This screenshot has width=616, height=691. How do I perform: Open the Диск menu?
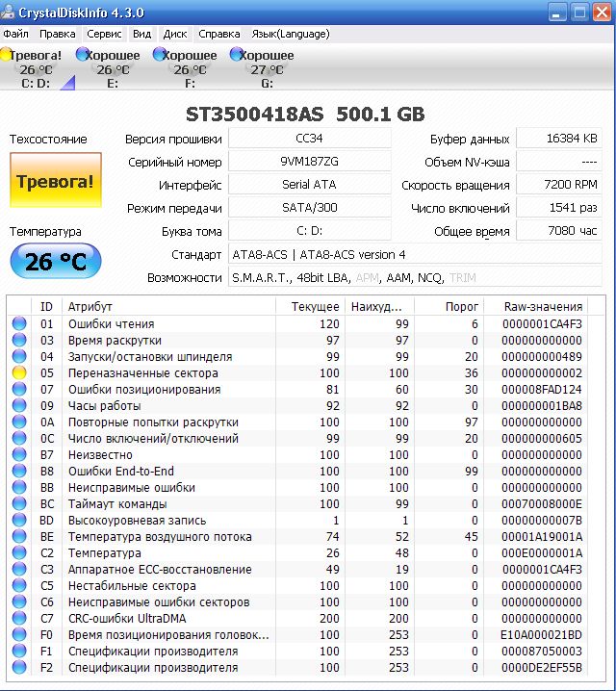[x=175, y=34]
